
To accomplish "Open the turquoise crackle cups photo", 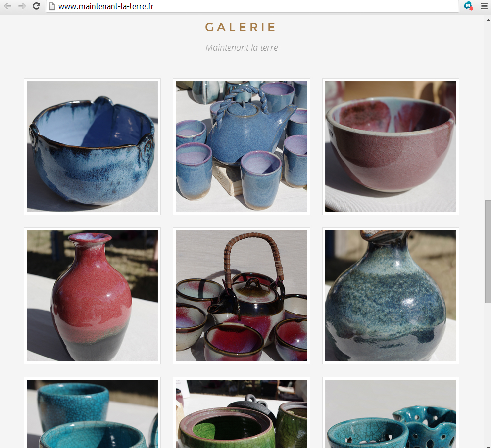I will click(x=93, y=413).
